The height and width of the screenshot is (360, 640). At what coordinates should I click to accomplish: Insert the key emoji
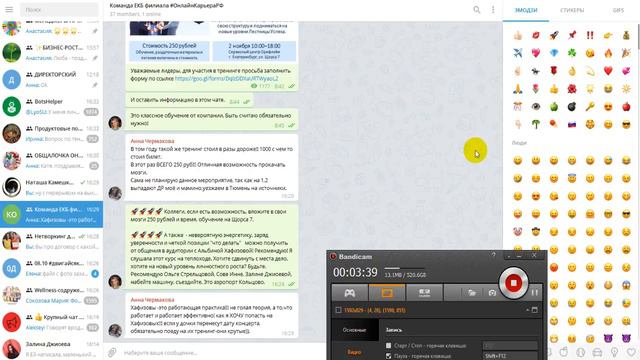pyautogui.click(x=590, y=107)
